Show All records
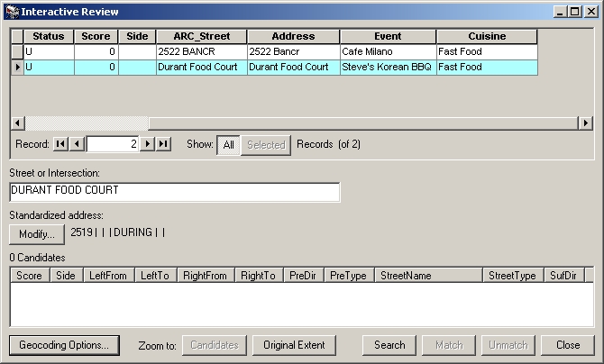604x364 pixels. [x=228, y=145]
